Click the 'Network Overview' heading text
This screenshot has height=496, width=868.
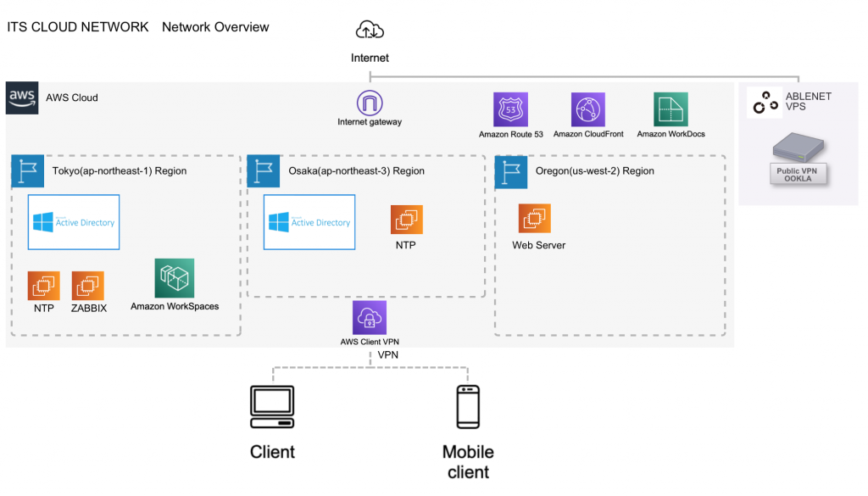(215, 27)
